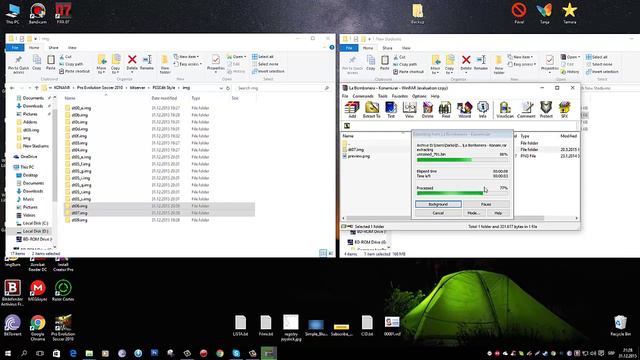Click the taskbar search magnifier icon
This screenshot has height=360, width=640.
24,353
